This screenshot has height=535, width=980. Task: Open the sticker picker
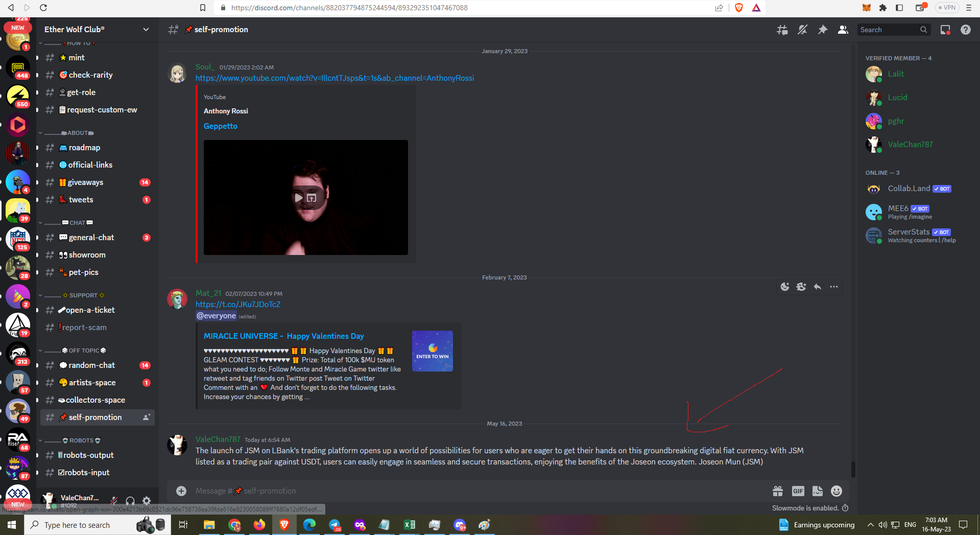818,491
